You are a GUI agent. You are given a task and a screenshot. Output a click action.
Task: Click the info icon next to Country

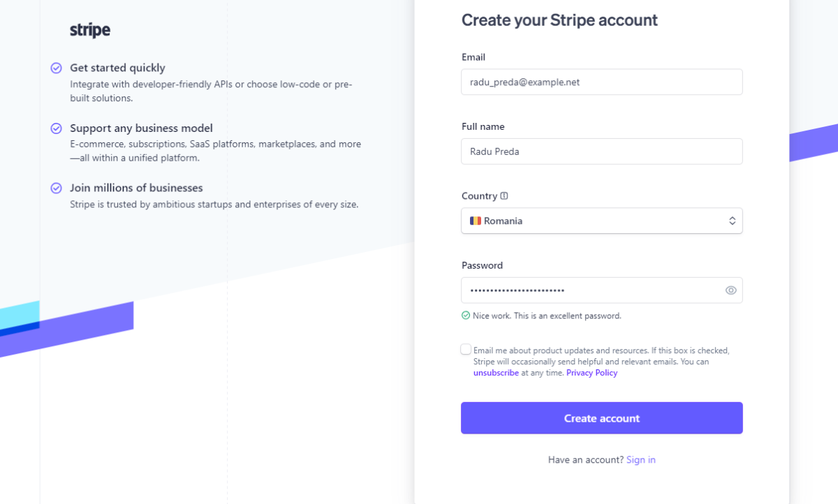click(504, 196)
